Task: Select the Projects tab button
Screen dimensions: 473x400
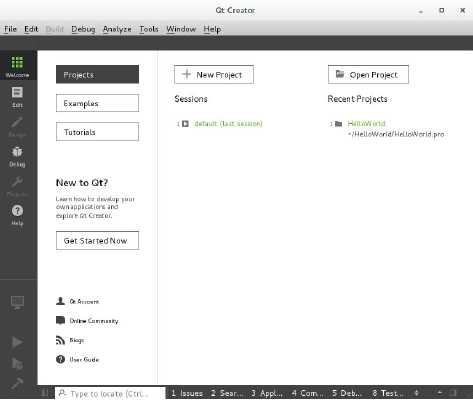Action: [97, 74]
